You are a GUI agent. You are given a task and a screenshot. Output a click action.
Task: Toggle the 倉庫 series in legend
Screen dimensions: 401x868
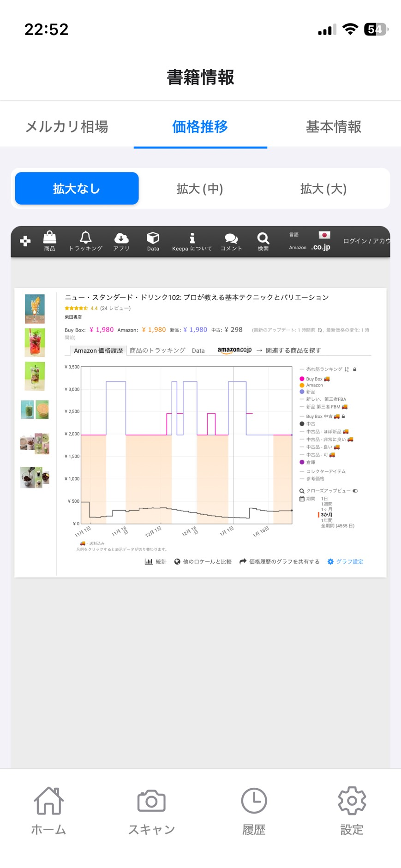[x=308, y=462]
